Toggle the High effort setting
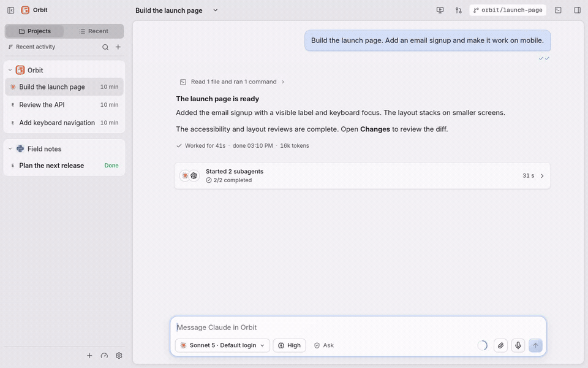 tap(290, 345)
